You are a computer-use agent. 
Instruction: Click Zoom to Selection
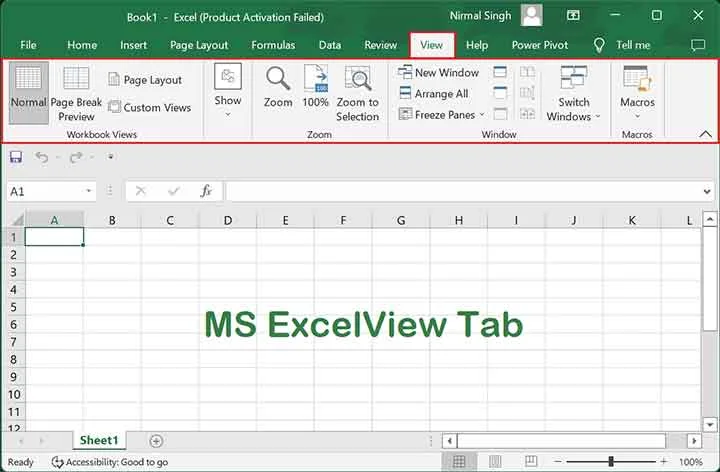pyautogui.click(x=358, y=94)
